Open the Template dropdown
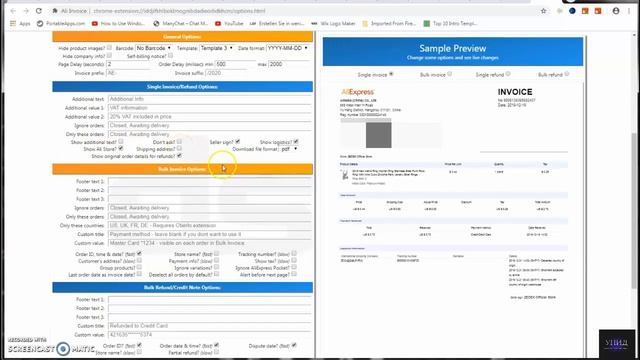The width and height of the screenshot is (640, 360). click(216, 48)
